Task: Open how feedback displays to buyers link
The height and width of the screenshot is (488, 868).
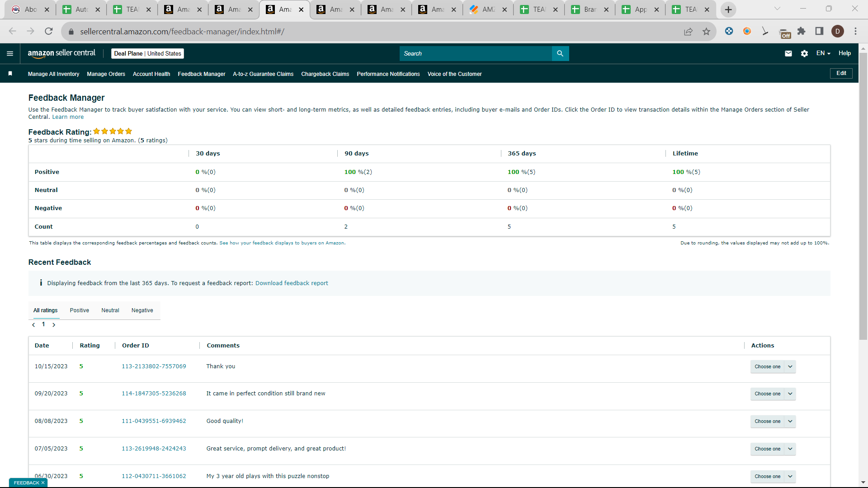Action: pyautogui.click(x=282, y=243)
